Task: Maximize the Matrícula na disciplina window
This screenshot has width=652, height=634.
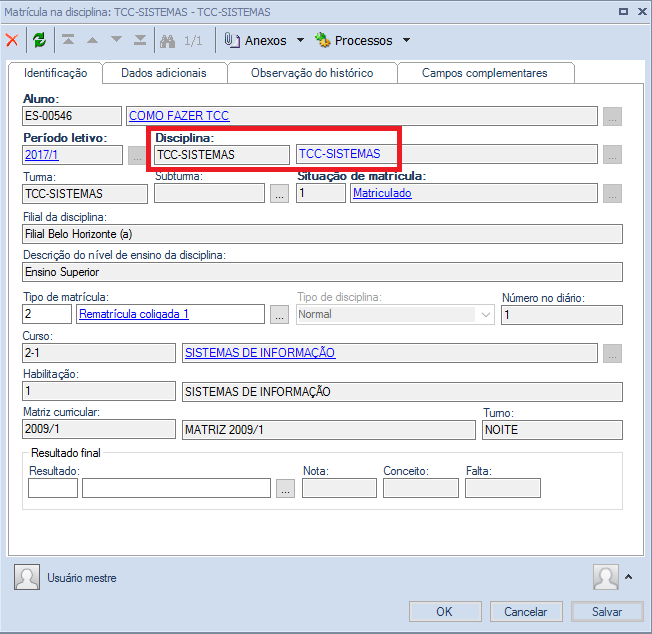Action: click(x=623, y=12)
